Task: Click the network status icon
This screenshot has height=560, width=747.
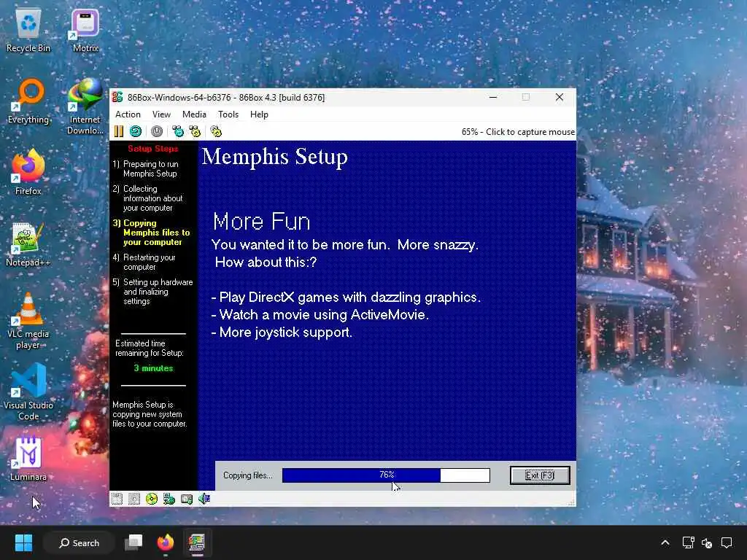Action: click(x=169, y=499)
